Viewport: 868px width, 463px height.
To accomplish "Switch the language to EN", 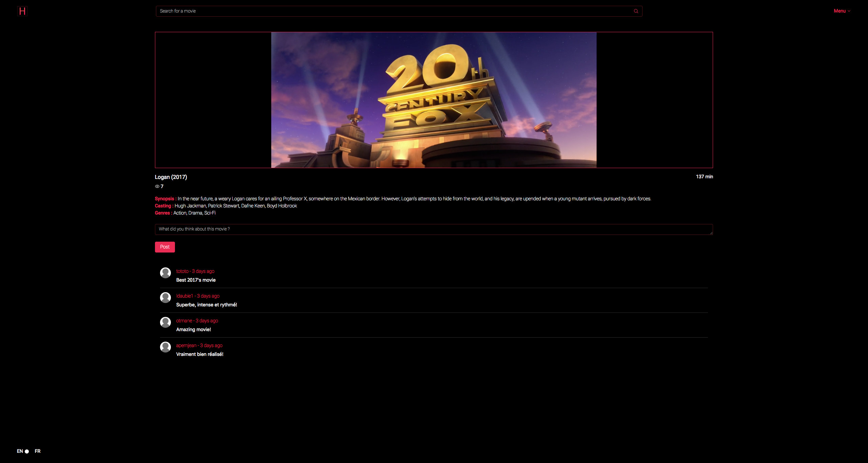I will pos(20,451).
